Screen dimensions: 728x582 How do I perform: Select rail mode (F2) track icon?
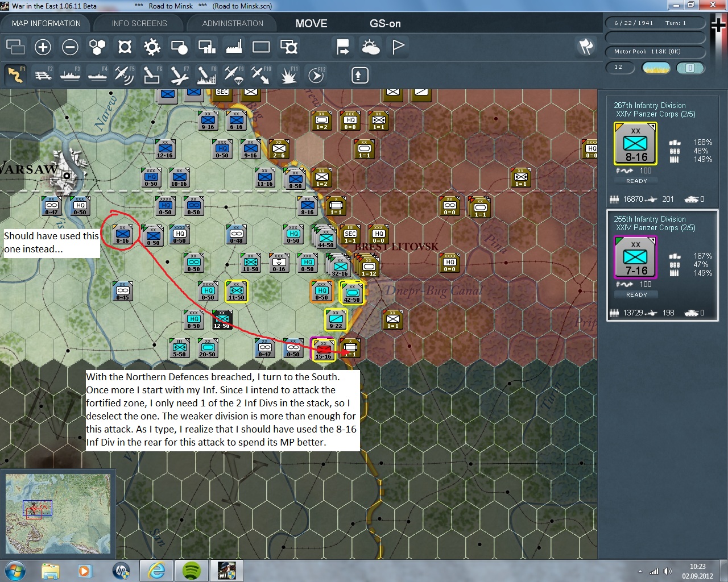pos(43,75)
